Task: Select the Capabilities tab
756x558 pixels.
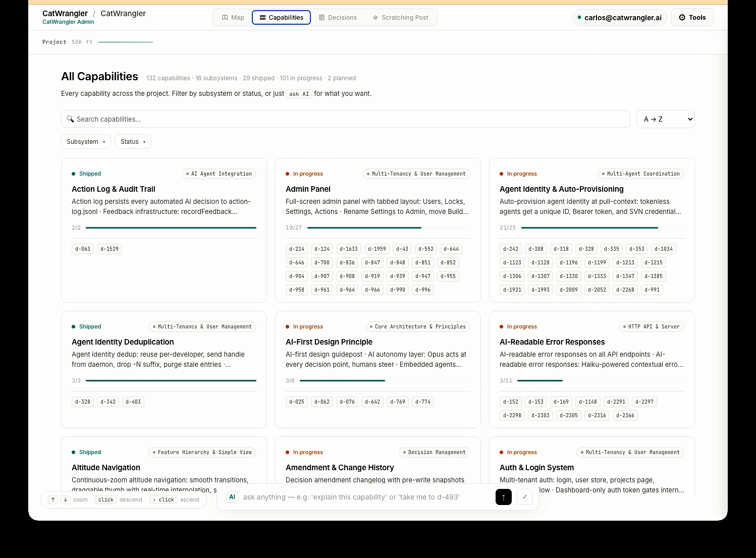Action: (x=281, y=18)
